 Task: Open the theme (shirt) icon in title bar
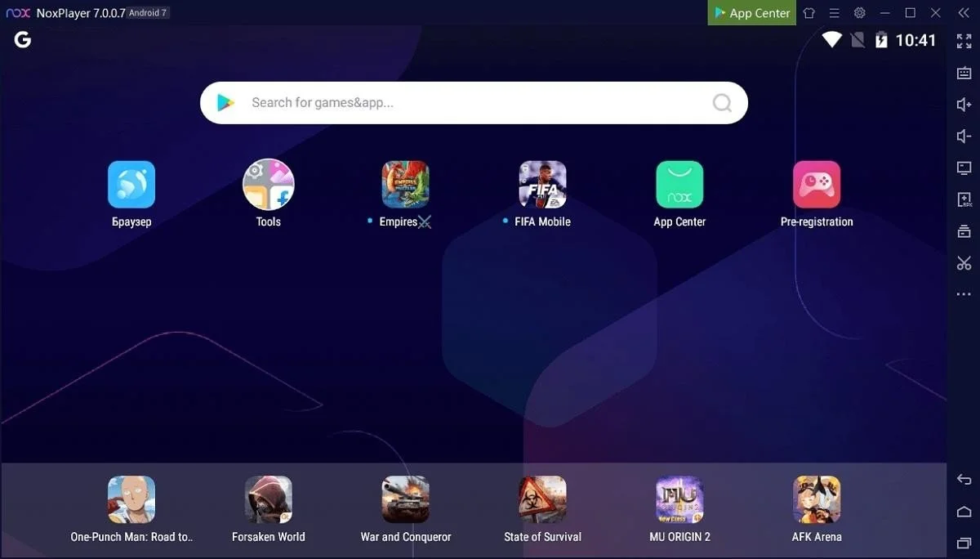809,13
